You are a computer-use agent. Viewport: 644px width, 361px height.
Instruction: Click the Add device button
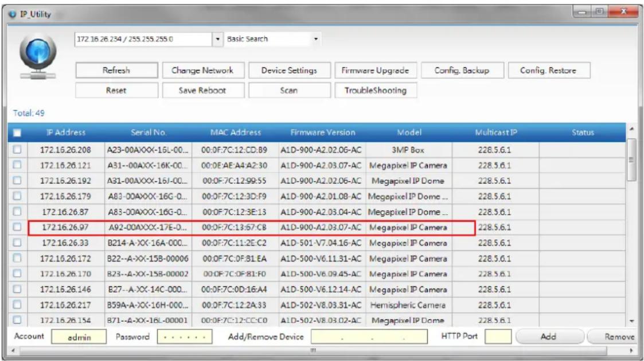[x=549, y=337]
